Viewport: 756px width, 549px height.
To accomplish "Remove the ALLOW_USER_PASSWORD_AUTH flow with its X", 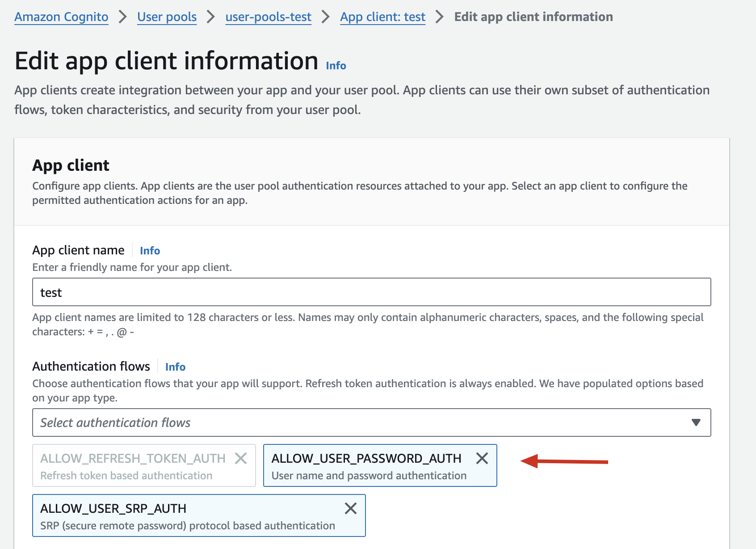I will (x=482, y=458).
